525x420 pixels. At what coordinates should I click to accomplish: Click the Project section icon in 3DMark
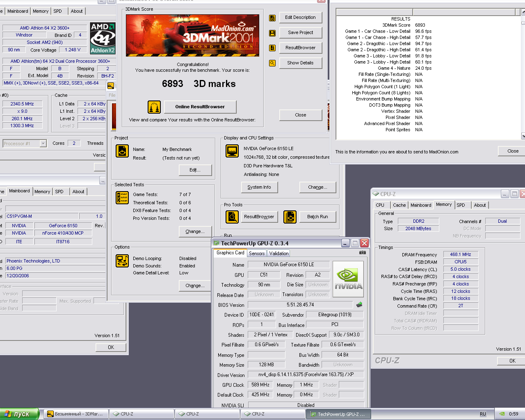(122, 151)
